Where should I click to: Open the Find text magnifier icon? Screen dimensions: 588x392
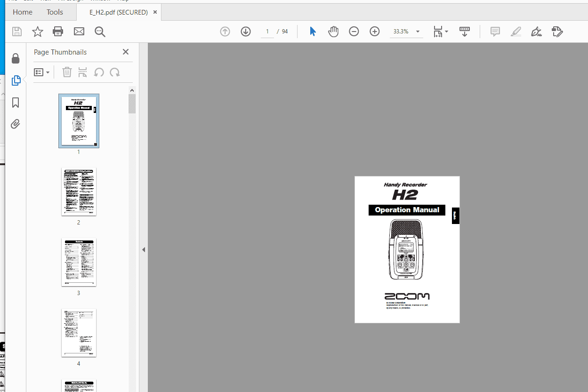(x=100, y=32)
